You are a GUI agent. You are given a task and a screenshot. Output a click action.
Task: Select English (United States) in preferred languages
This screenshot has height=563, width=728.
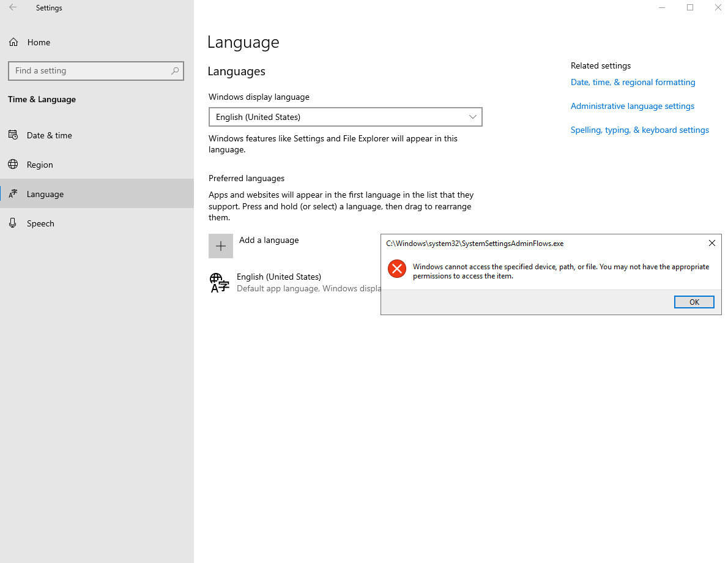pyautogui.click(x=279, y=277)
